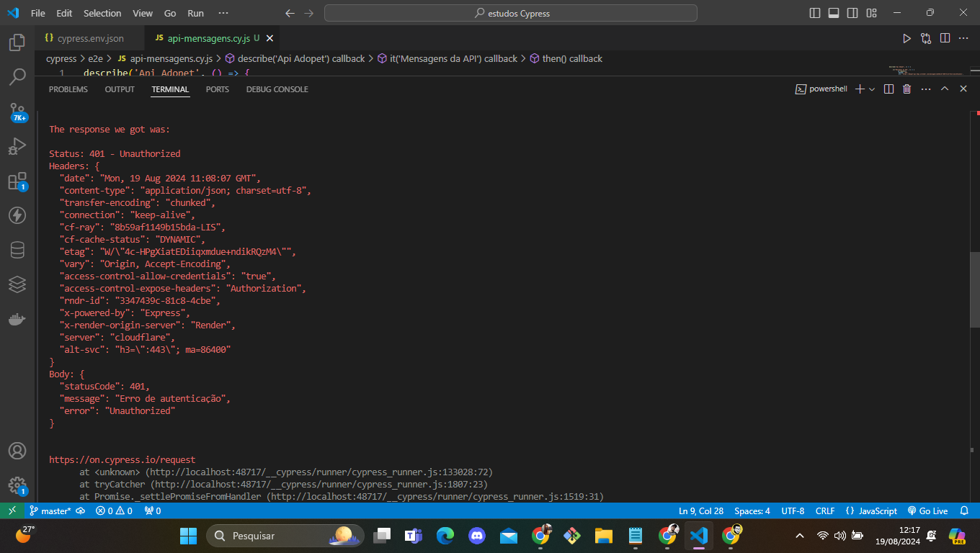Open the cypress folder breadcrumb
Screen dimensions: 980x553
click(x=61, y=58)
